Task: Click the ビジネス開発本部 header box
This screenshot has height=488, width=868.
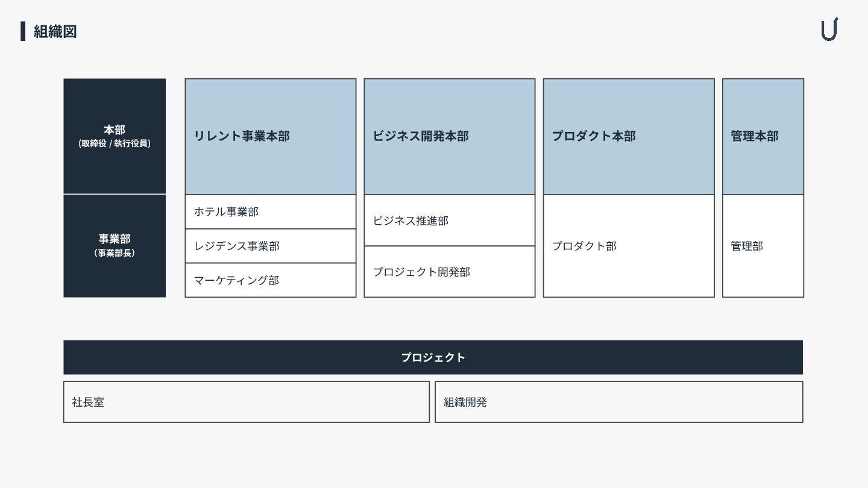Action: tap(449, 136)
